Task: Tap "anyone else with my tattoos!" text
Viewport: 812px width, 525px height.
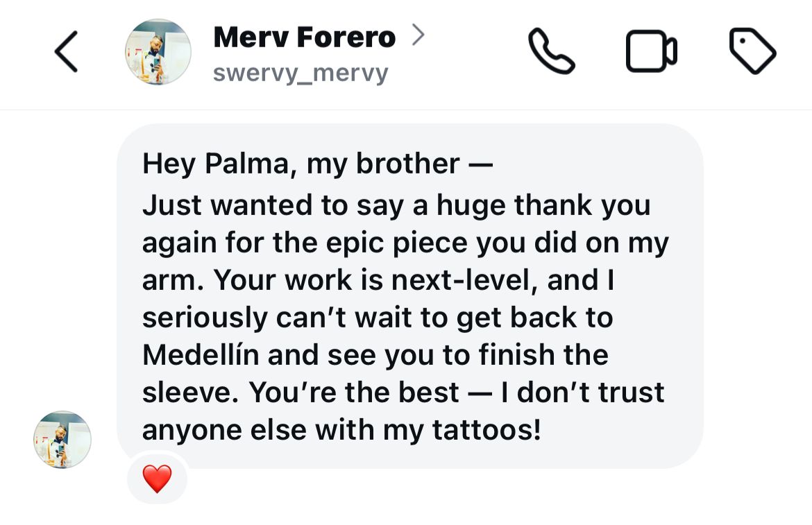Action: (341, 430)
